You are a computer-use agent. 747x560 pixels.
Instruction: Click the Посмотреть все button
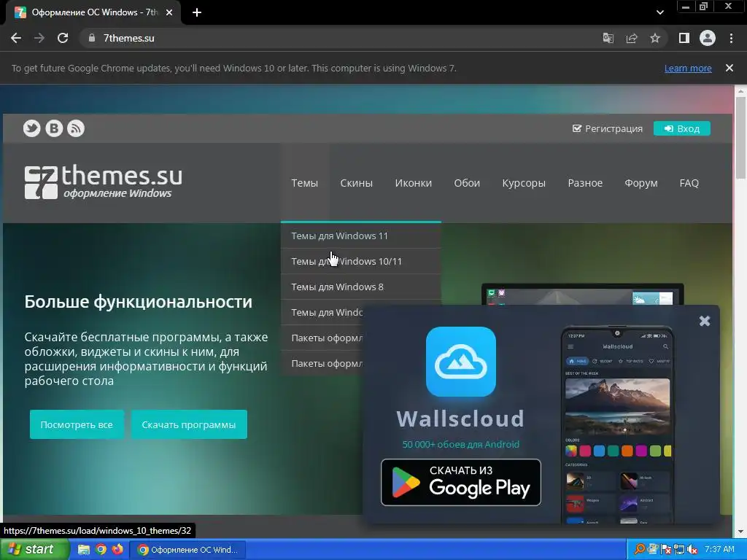pyautogui.click(x=77, y=424)
